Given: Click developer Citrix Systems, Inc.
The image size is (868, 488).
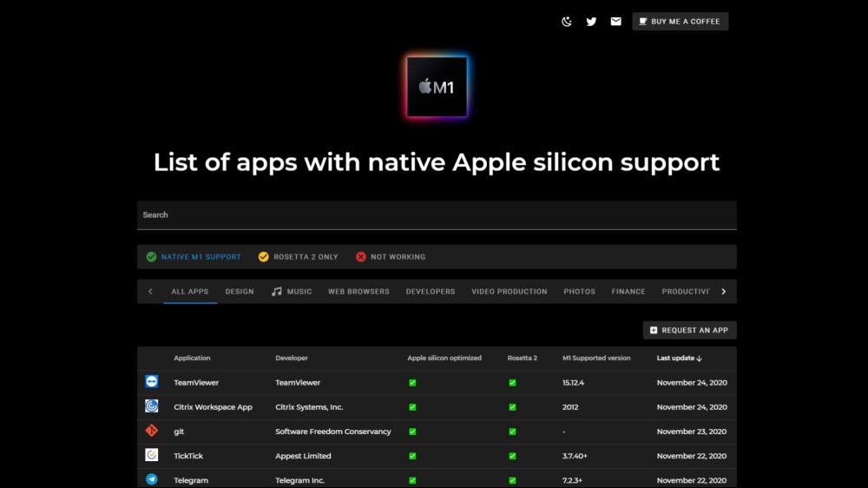Looking at the screenshot, I should point(310,407).
